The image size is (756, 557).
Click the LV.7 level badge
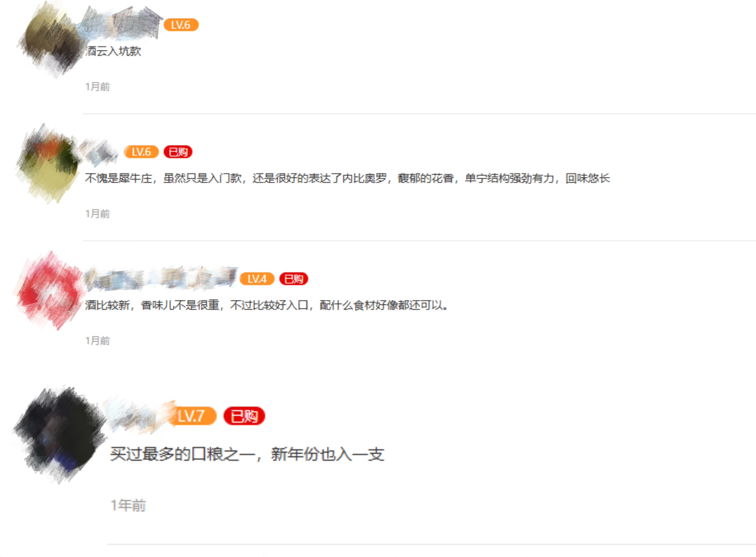coord(192,416)
